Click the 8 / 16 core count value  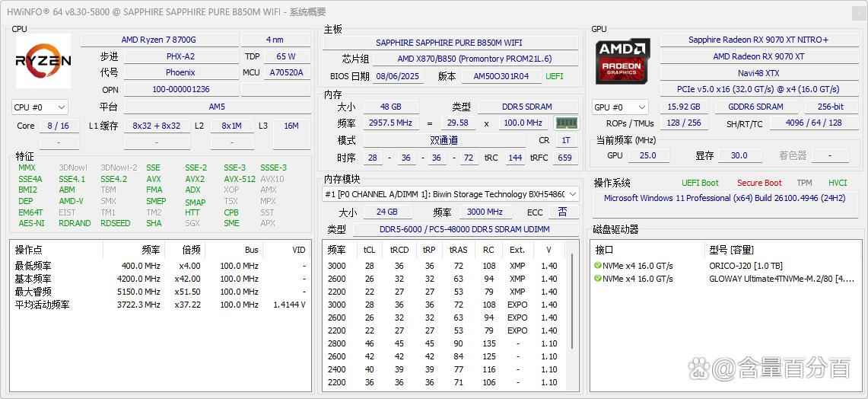[x=58, y=126]
